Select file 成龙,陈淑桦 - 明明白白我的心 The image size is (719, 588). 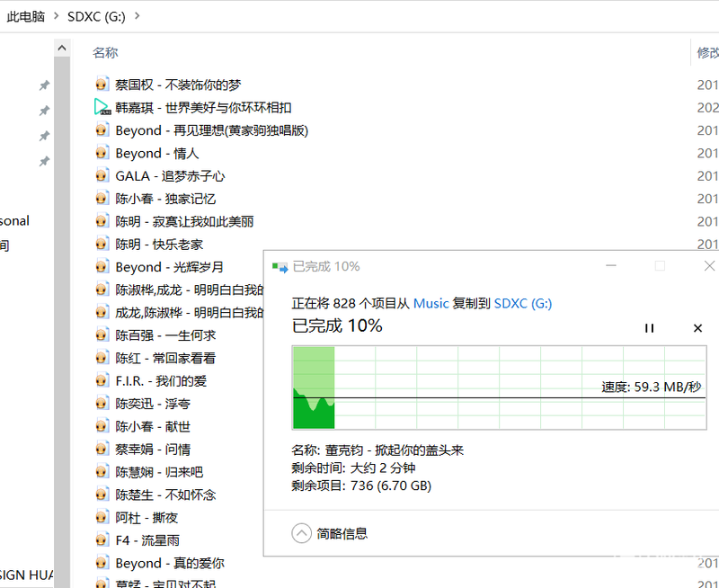point(190,312)
